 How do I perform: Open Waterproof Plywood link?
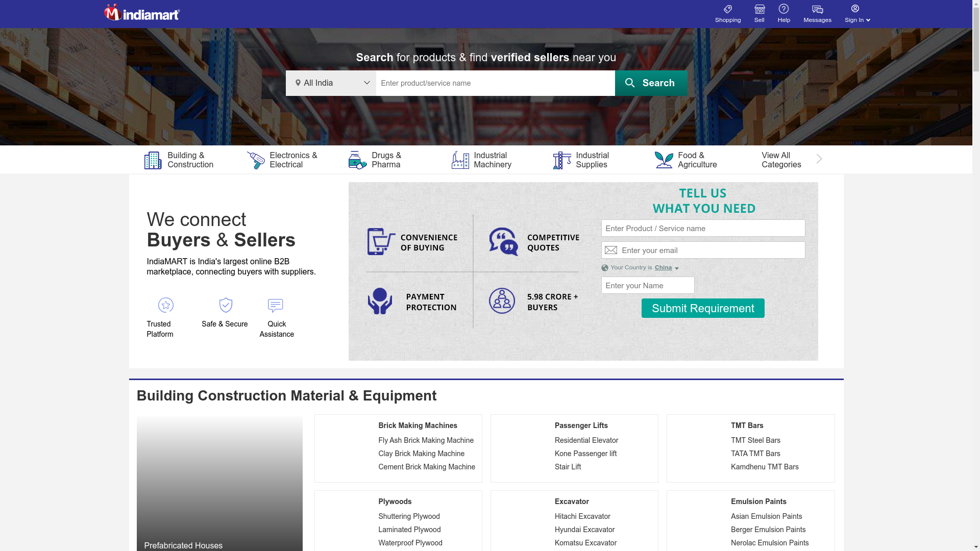[410, 543]
